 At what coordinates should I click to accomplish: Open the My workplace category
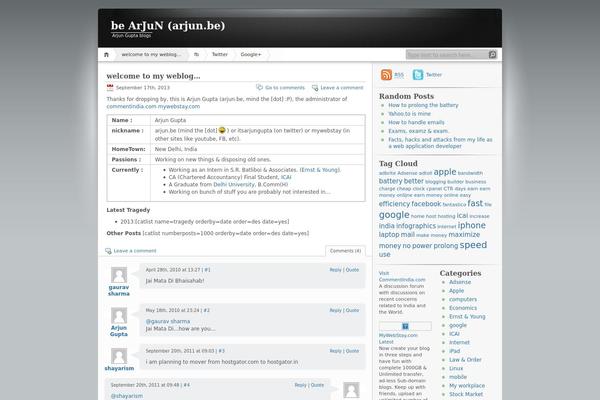click(467, 385)
